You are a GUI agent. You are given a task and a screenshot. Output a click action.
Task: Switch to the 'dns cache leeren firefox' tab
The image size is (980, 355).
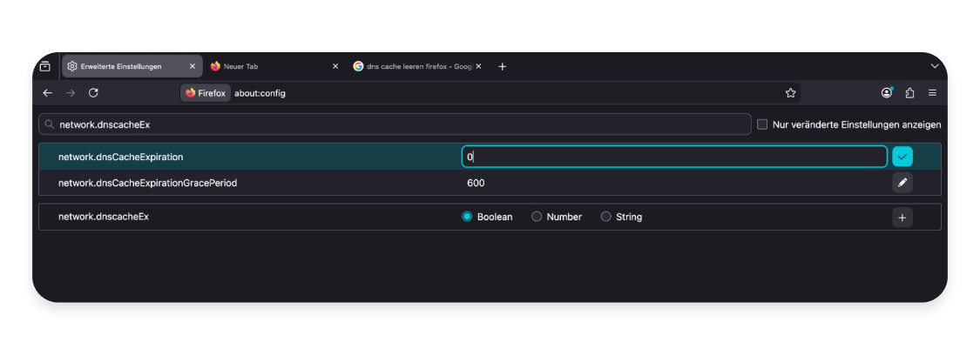414,67
